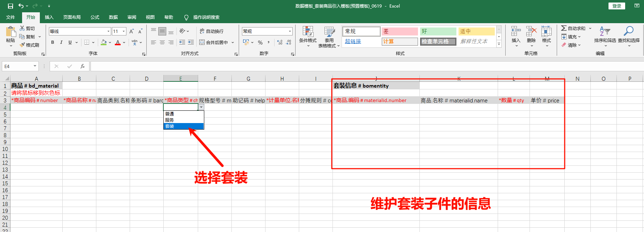
Task: Toggle align text left
Action: coord(154,42)
